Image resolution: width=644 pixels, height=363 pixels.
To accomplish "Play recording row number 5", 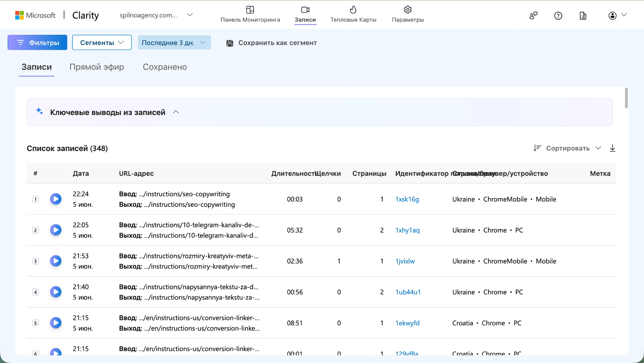I will [x=56, y=323].
